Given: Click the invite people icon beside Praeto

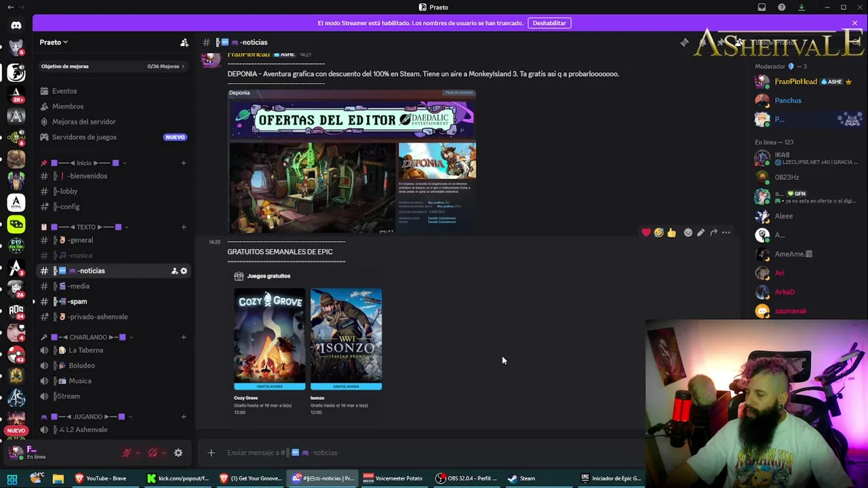Looking at the screenshot, I should [x=184, y=43].
